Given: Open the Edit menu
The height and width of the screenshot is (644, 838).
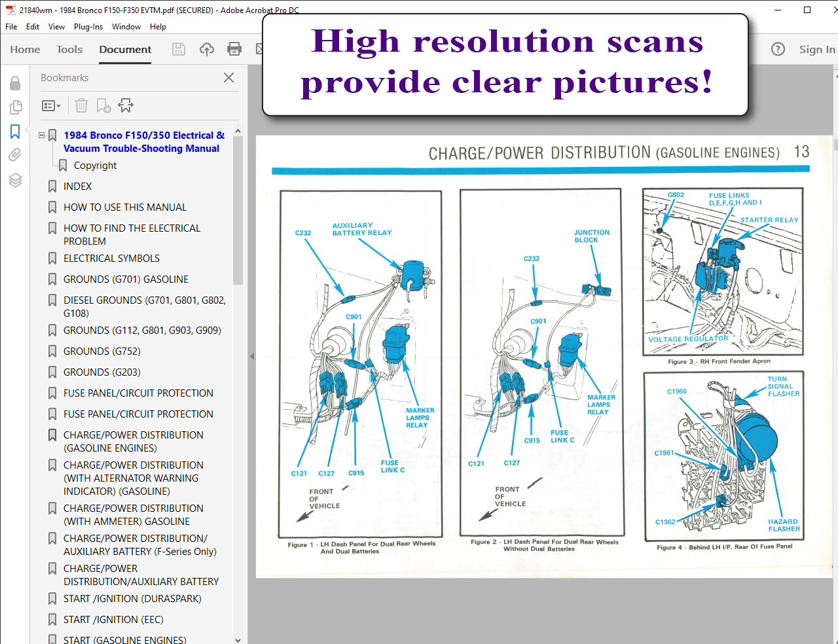Looking at the screenshot, I should tap(33, 27).
